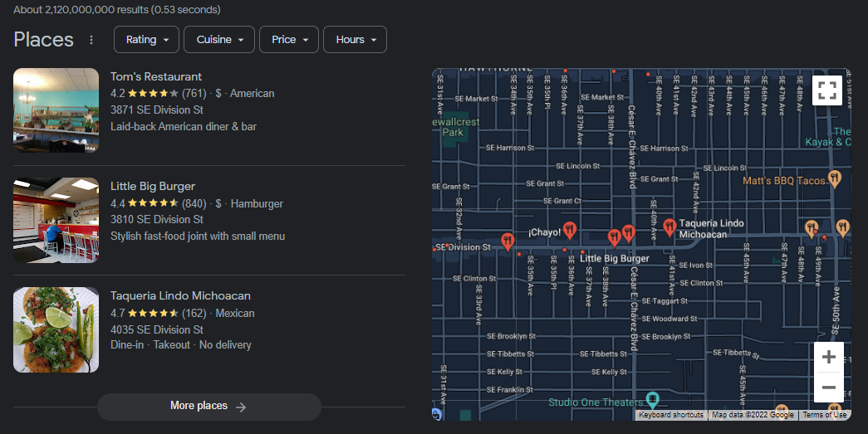The height and width of the screenshot is (434, 868).
Task: Open the Hours filter dropdown
Action: click(x=355, y=40)
